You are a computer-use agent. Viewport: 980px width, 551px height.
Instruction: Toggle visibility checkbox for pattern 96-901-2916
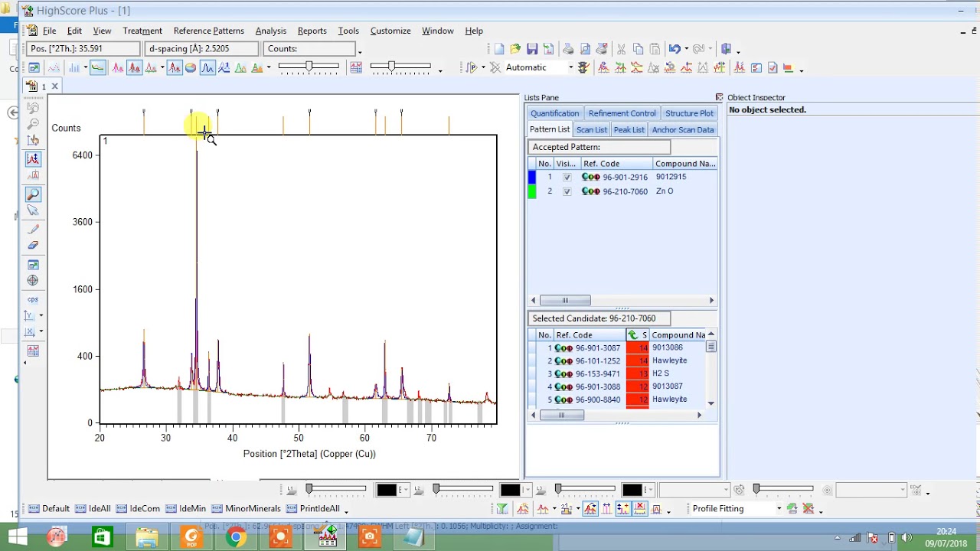click(x=567, y=178)
